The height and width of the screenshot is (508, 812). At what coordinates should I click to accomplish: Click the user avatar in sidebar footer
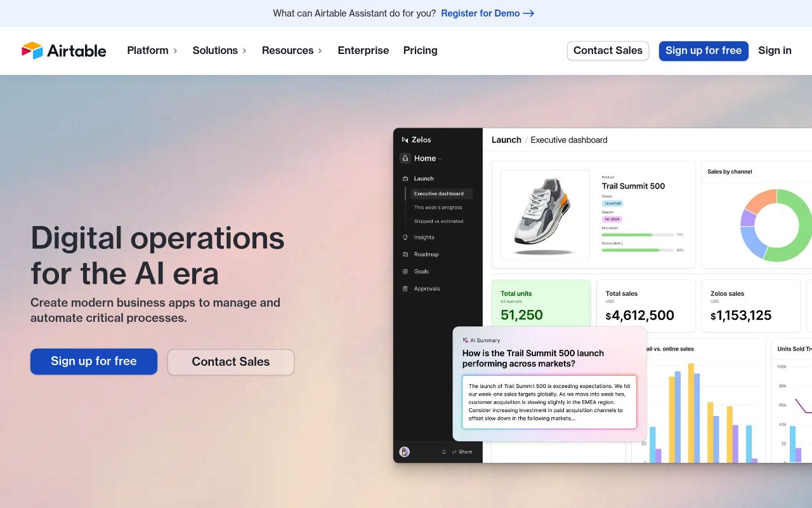click(x=405, y=451)
